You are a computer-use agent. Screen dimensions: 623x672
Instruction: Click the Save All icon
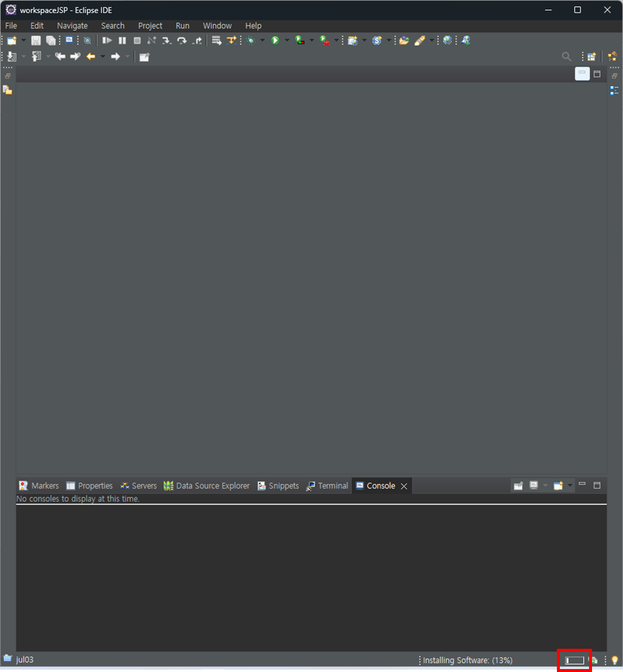[51, 40]
